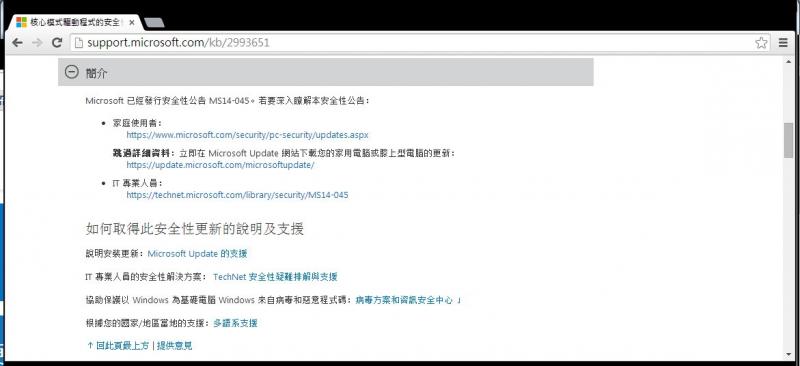
Task: Click the vertical scrollbar thumb
Action: point(788,140)
